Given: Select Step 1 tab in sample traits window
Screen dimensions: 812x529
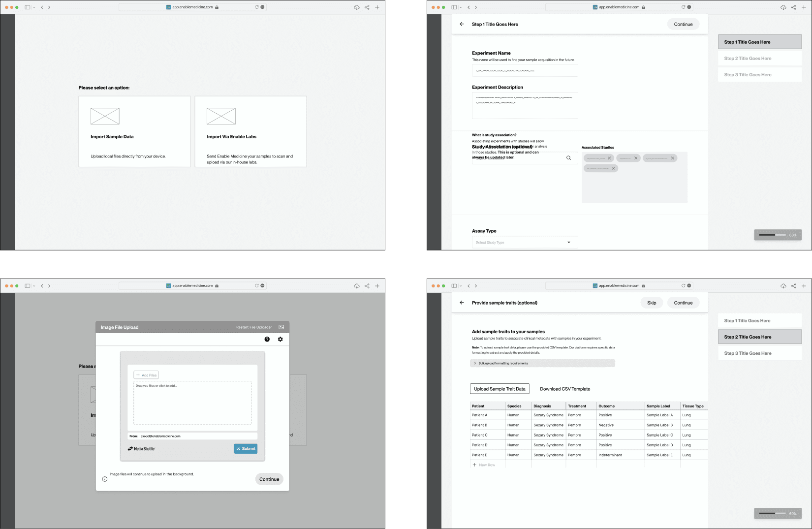Looking at the screenshot, I should [760, 321].
